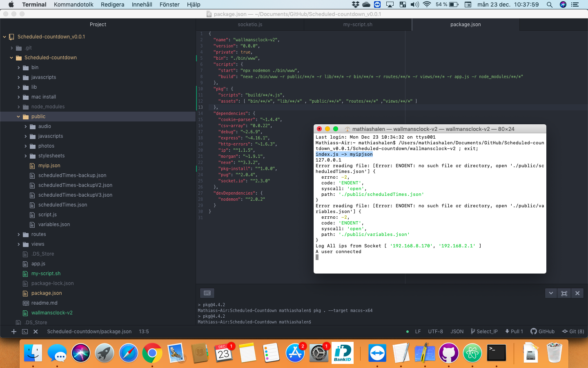Open variables.json file
588x368 pixels.
pos(54,224)
